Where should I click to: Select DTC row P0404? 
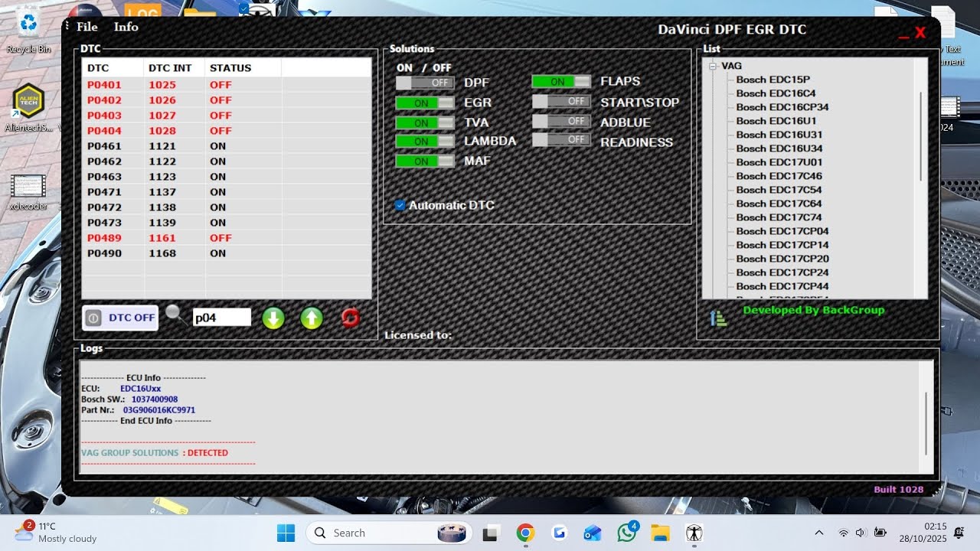pos(227,131)
